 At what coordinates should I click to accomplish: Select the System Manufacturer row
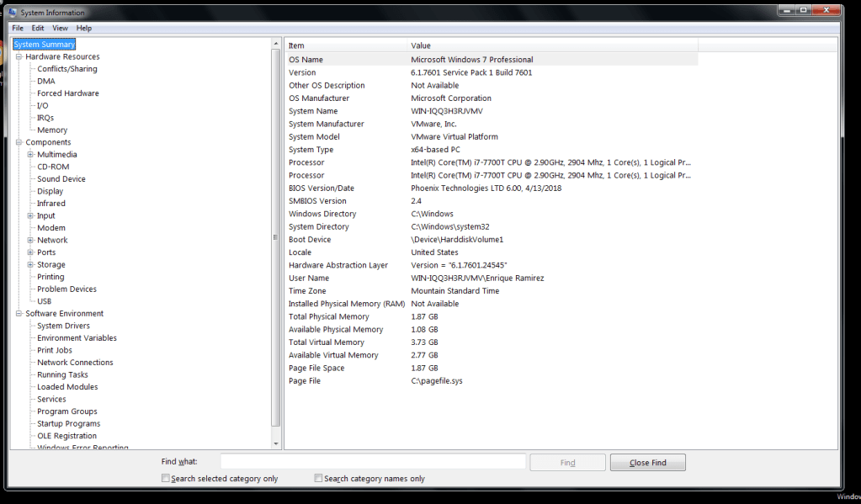point(492,124)
